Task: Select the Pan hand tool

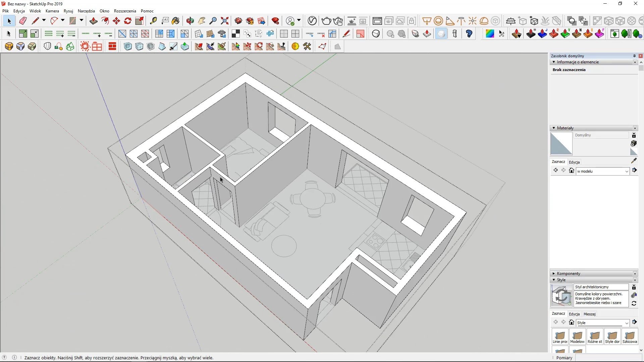Action: (x=202, y=21)
